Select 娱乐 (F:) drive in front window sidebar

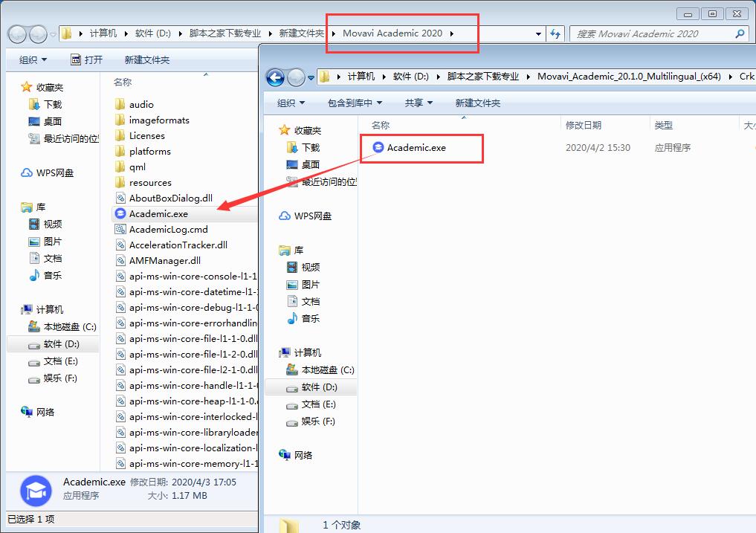pyautogui.click(x=311, y=421)
